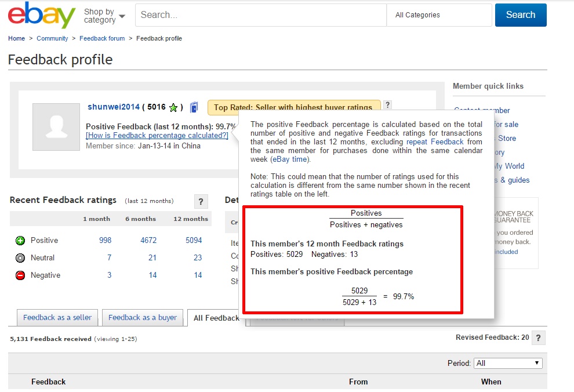Click the blue store door icon

[x=194, y=107]
